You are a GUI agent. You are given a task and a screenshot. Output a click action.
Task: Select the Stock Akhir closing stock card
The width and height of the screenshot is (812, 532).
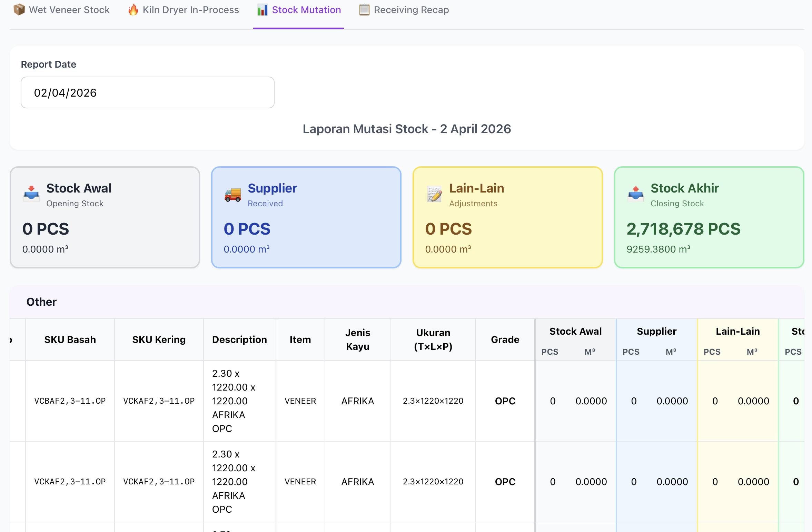[709, 217]
